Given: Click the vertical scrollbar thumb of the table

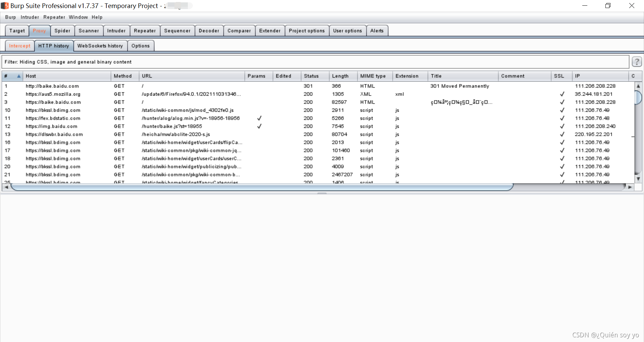Looking at the screenshot, I should [638, 98].
